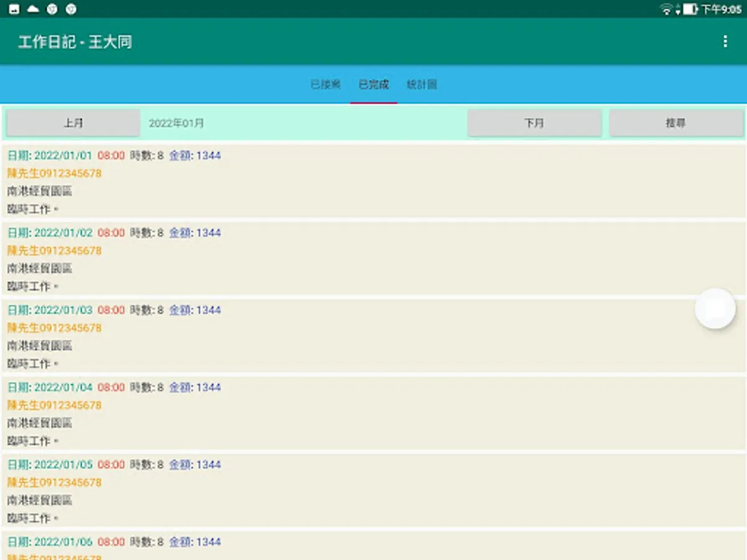
Task: Tap 金額: 1344 in the 01/03 entry
Action: (195, 309)
